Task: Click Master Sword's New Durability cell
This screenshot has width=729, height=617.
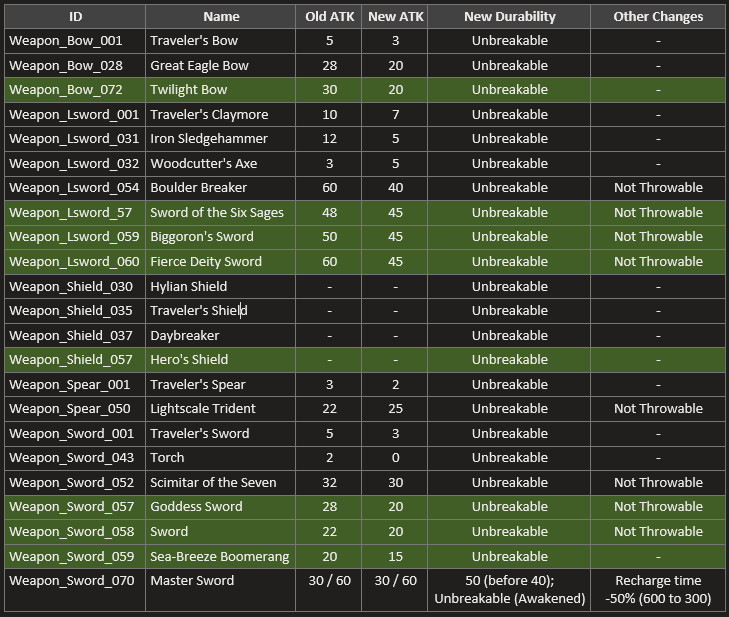Action: pos(509,590)
